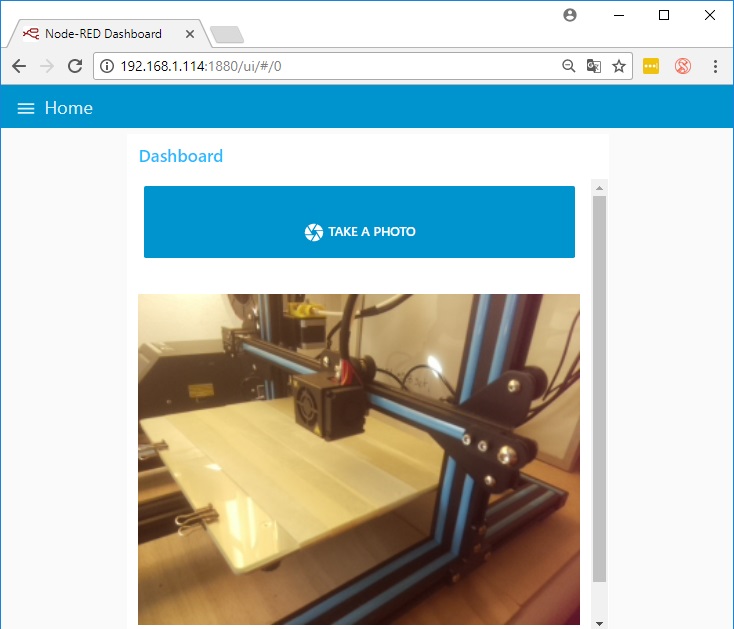Screen dimensions: 734x629
Task: Click the red circular extension icon
Action: click(683, 66)
